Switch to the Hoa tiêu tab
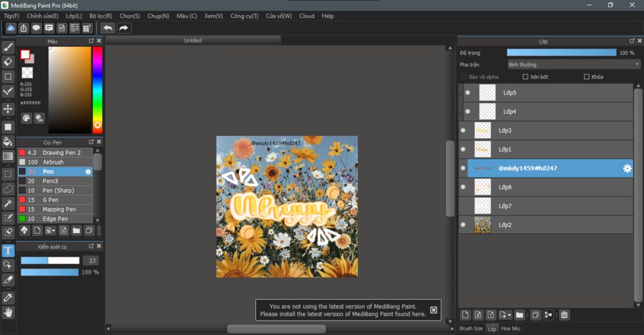 pyautogui.click(x=511, y=329)
